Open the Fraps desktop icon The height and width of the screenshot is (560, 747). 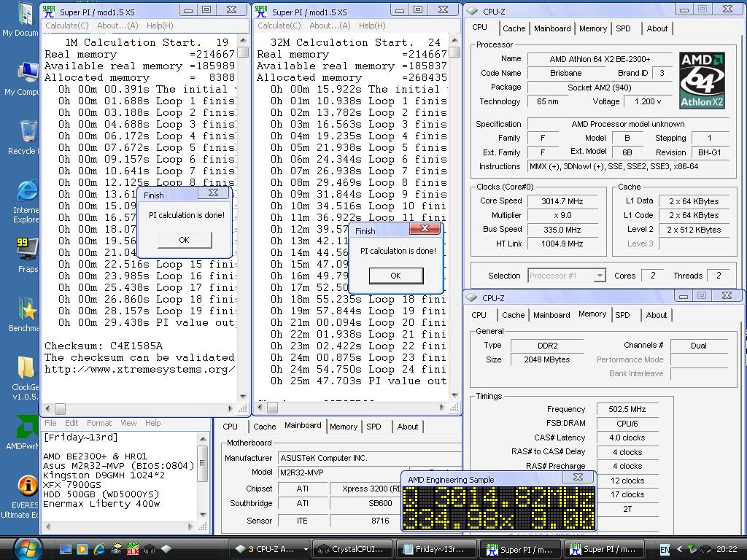[26, 250]
